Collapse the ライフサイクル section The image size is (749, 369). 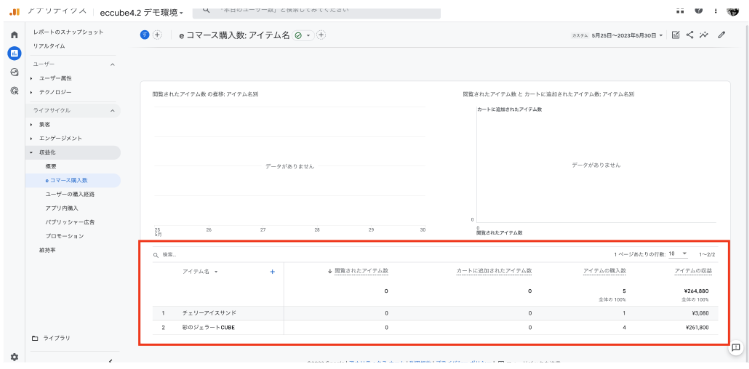click(112, 110)
